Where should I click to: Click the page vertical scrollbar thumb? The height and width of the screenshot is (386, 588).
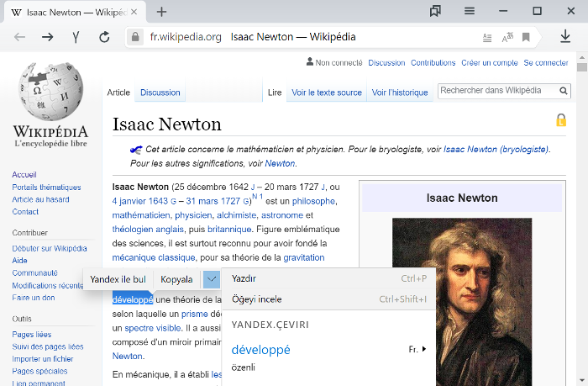(x=581, y=67)
